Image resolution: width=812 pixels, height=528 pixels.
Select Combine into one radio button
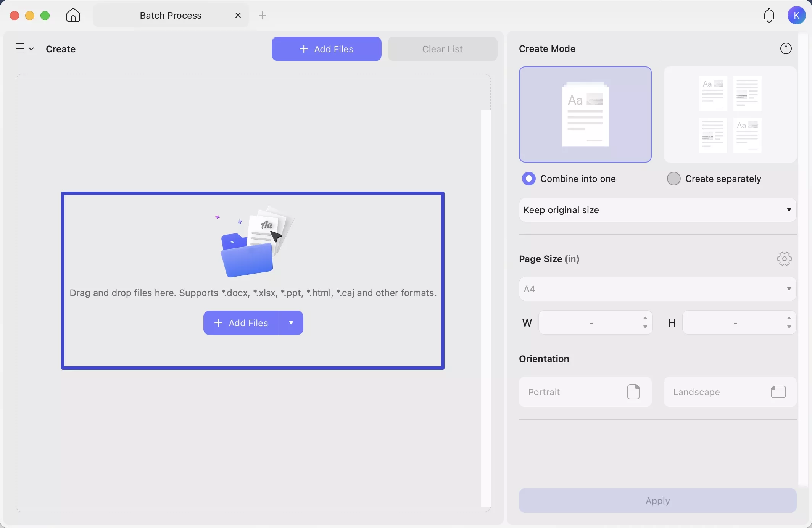tap(529, 179)
